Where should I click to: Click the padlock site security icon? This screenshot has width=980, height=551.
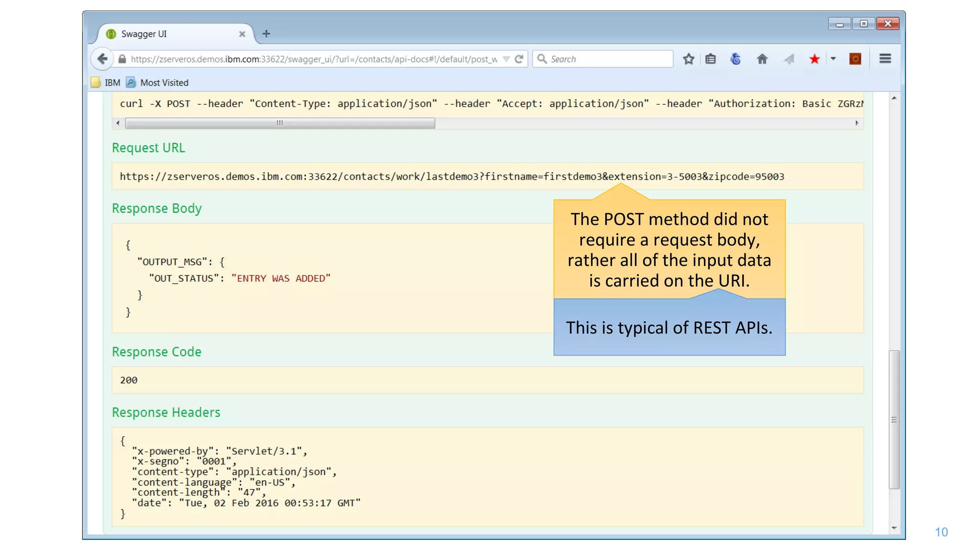122,59
